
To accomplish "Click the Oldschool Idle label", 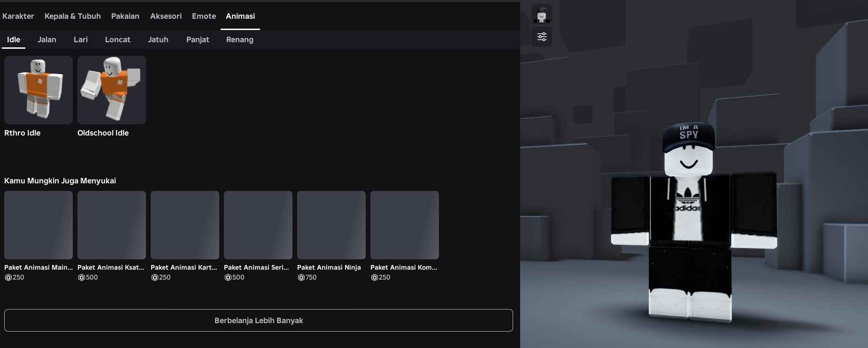I will tap(103, 133).
